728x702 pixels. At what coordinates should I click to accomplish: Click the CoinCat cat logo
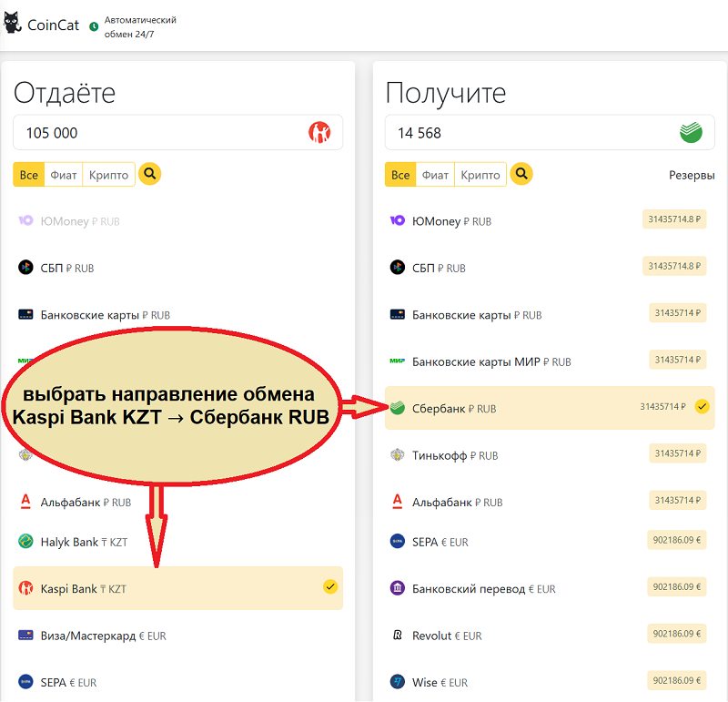coord(12,22)
